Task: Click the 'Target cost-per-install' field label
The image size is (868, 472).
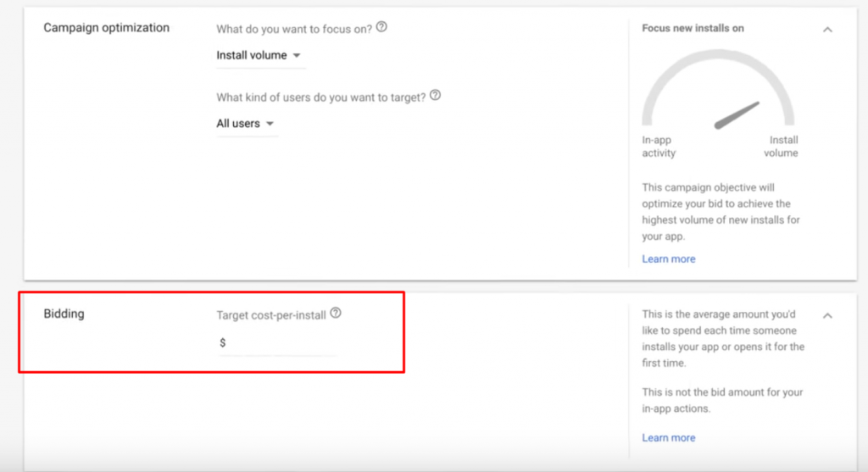Action: click(x=271, y=314)
